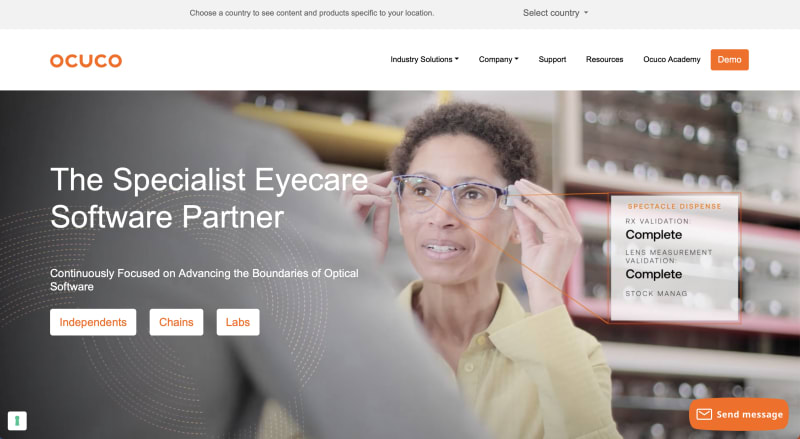The height and width of the screenshot is (439, 800).
Task: Choose the Chains button
Action: click(176, 322)
